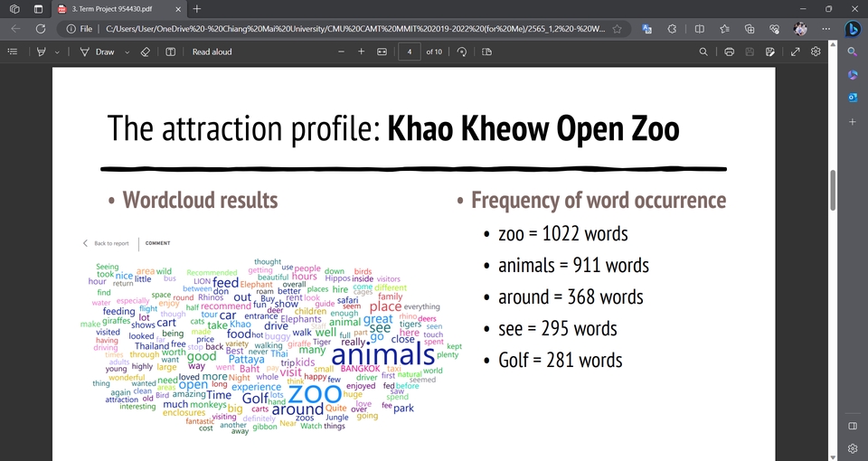Image resolution: width=868 pixels, height=461 pixels.
Task: Click the title Khao Kheow Open Zoo
Action: click(533, 127)
